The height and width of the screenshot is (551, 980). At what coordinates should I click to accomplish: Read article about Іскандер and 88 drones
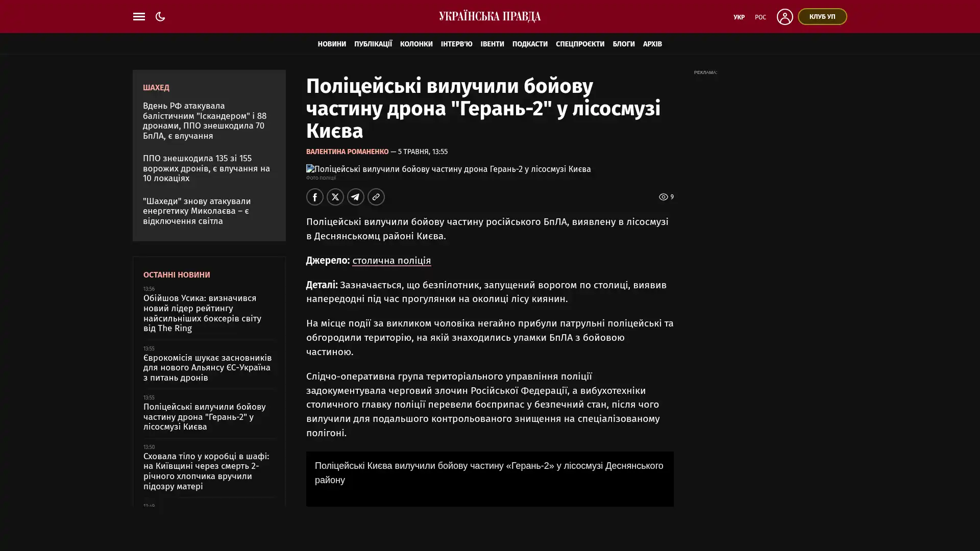[205, 121]
